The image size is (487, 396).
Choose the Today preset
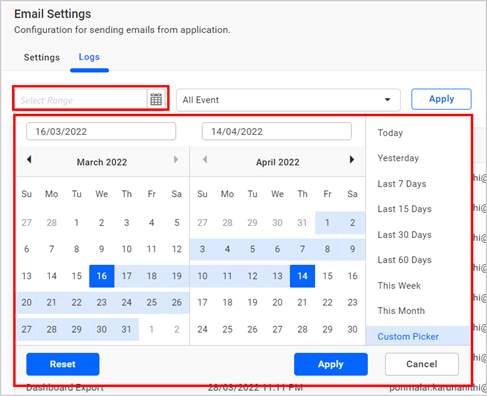coord(390,133)
